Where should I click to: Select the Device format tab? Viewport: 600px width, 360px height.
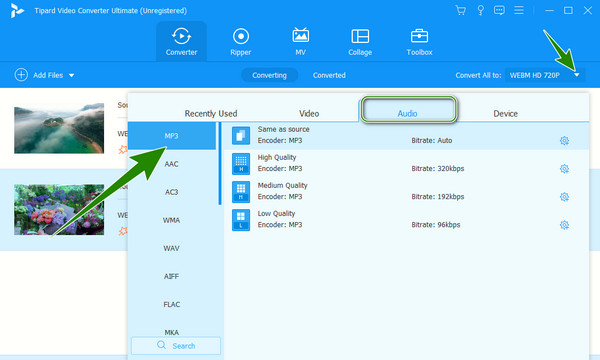505,114
